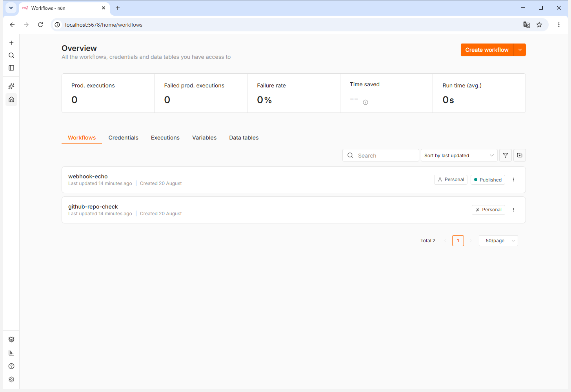Switch to the Executions tab
The height and width of the screenshot is (392, 571).
pyautogui.click(x=165, y=138)
